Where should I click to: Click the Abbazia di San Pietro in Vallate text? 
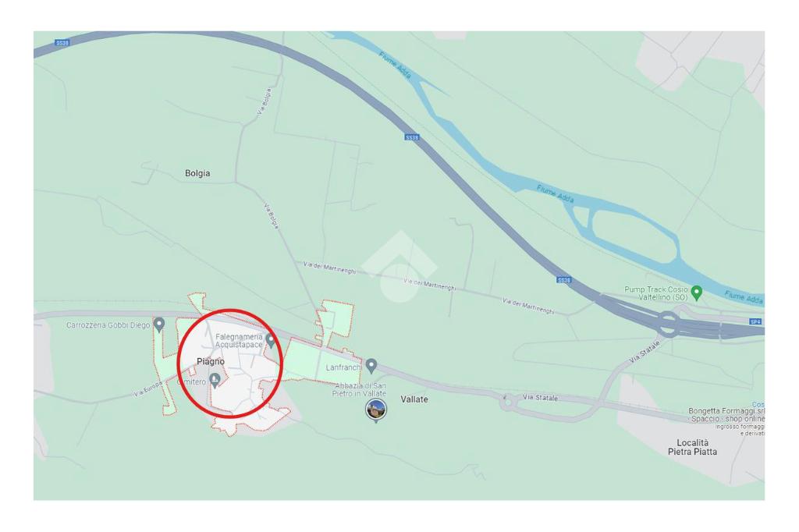tap(360, 389)
